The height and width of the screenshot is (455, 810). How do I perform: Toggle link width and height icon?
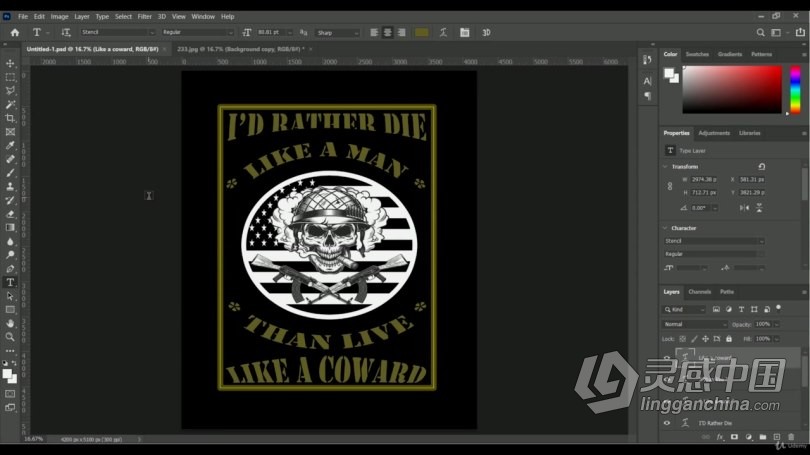pyautogui.click(x=670, y=186)
